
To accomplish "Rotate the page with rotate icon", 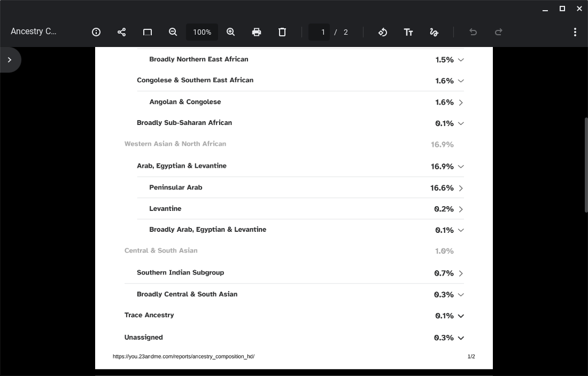I will tap(383, 32).
